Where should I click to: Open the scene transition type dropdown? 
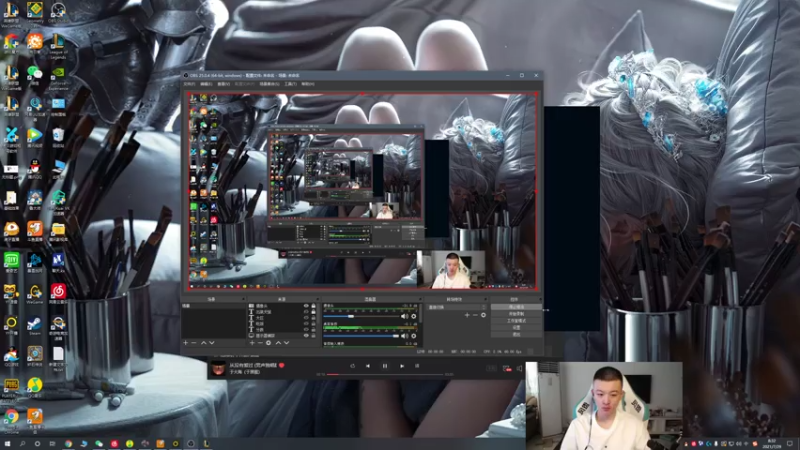(457, 307)
